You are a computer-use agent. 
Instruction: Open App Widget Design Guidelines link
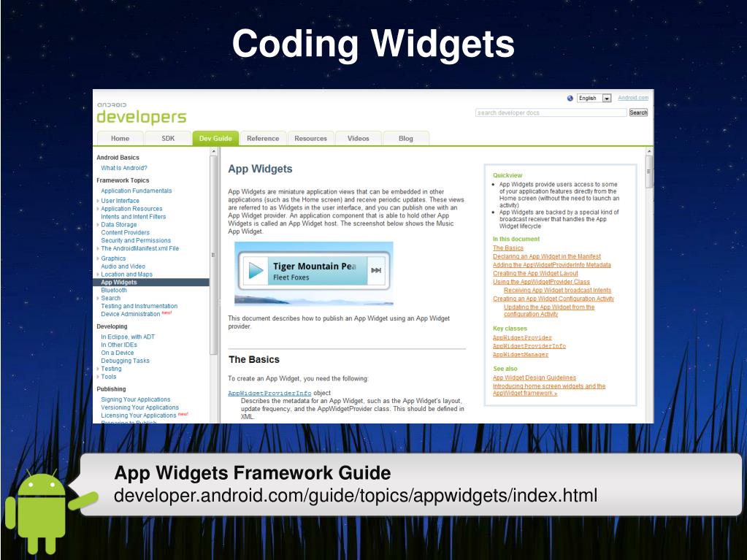pos(535,378)
